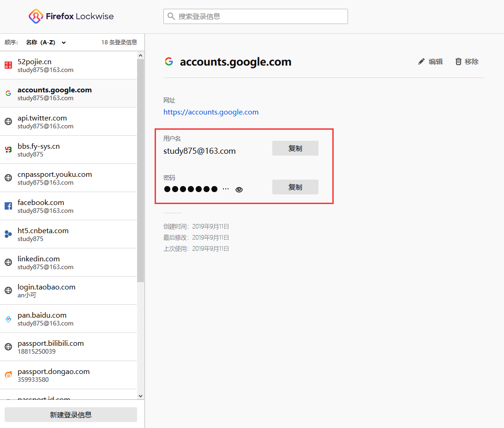Click the bbs.fy-sys.cn favicon
This screenshot has width=504, height=428.
click(x=8, y=150)
